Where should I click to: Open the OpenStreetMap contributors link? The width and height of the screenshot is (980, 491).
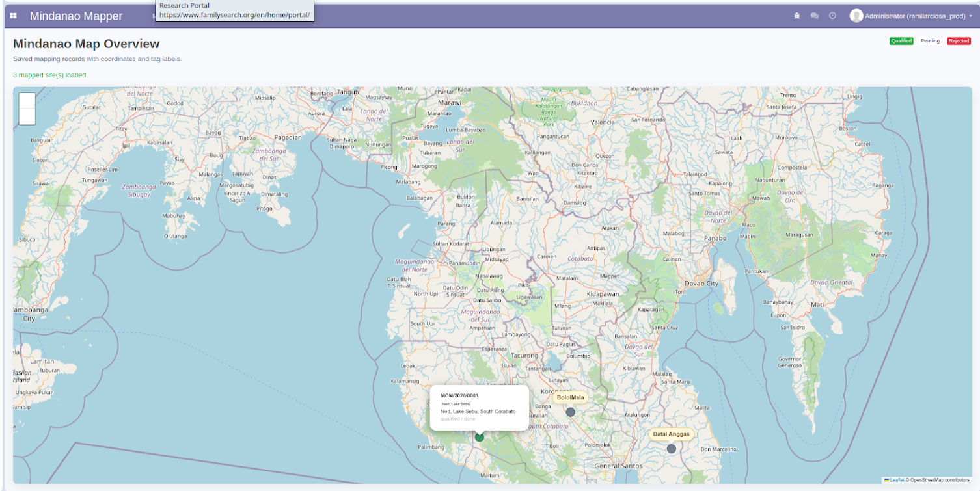point(939,480)
